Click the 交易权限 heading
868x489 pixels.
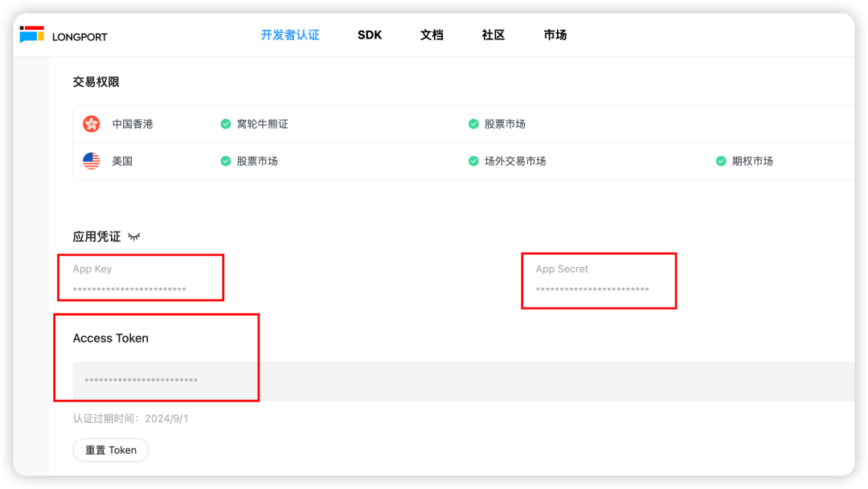point(96,82)
